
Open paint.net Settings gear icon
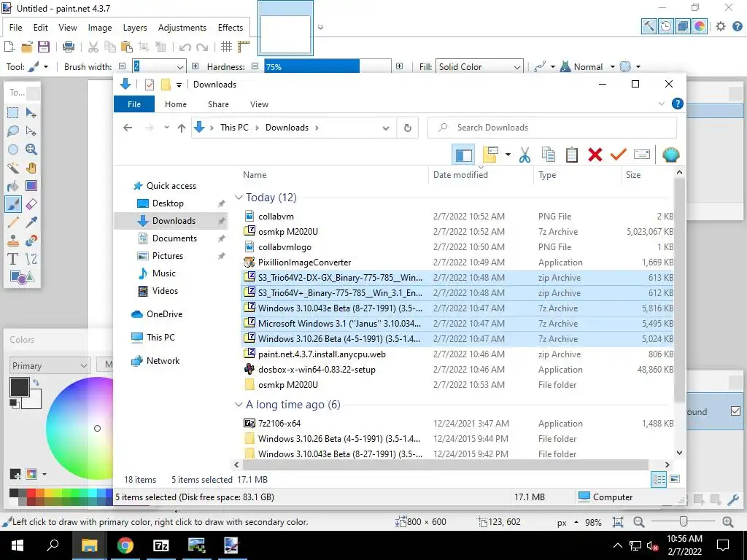[720, 26]
